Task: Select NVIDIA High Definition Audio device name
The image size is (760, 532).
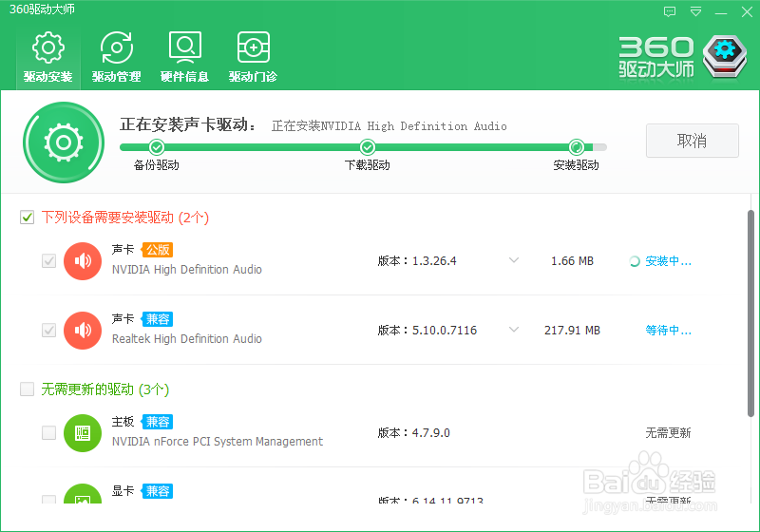Action: 187,270
